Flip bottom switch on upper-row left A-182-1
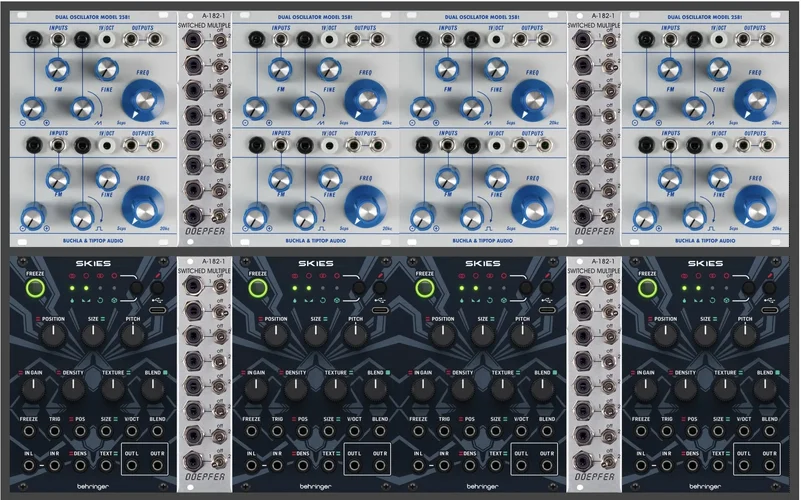The width and height of the screenshot is (801, 500). point(220,217)
